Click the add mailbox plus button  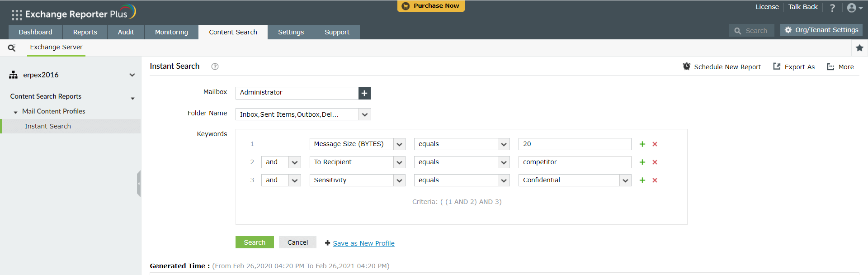tap(364, 93)
